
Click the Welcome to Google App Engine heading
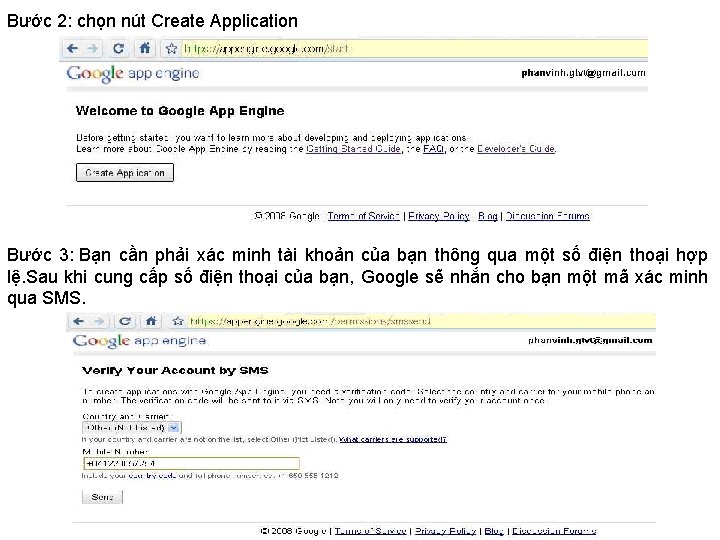180,111
